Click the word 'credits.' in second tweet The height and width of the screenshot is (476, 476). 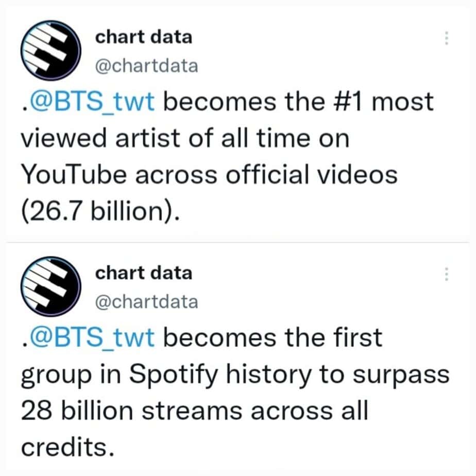(67, 447)
